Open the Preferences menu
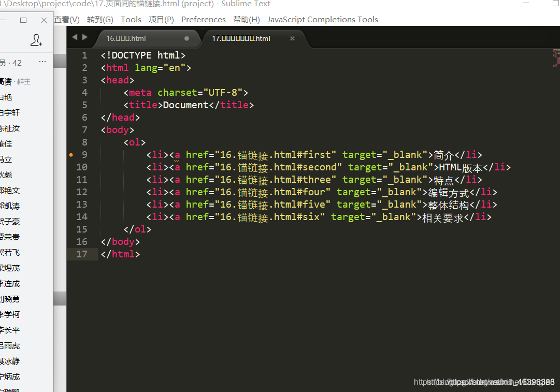This screenshot has height=392, width=560. pyautogui.click(x=203, y=20)
